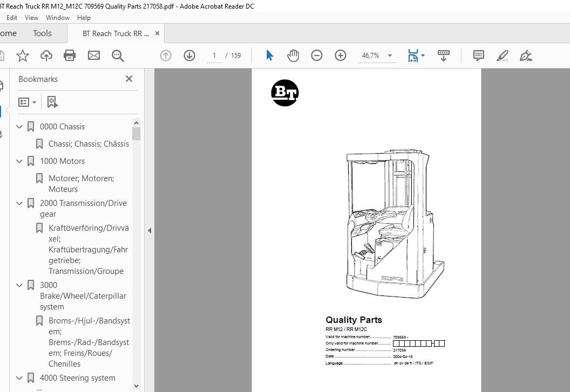Open bookmarks options dropdown menu
Screen dimensions: 570x392
tap(27, 102)
